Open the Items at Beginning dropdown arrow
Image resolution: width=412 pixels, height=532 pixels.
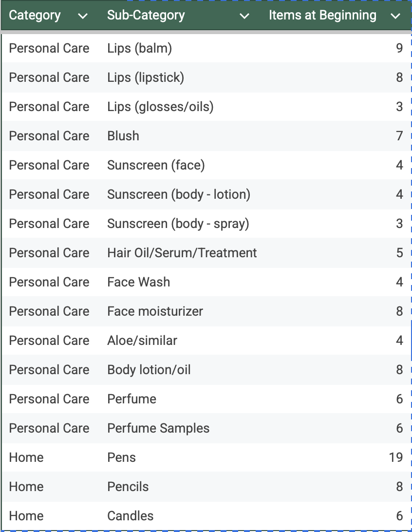pyautogui.click(x=395, y=16)
